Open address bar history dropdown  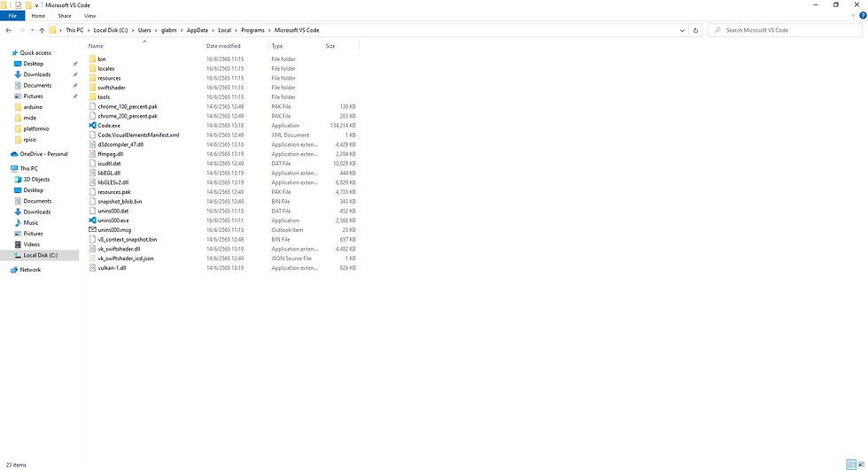tap(682, 30)
